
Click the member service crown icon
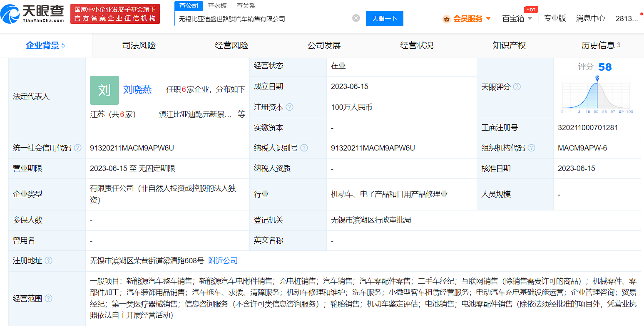pyautogui.click(x=446, y=19)
